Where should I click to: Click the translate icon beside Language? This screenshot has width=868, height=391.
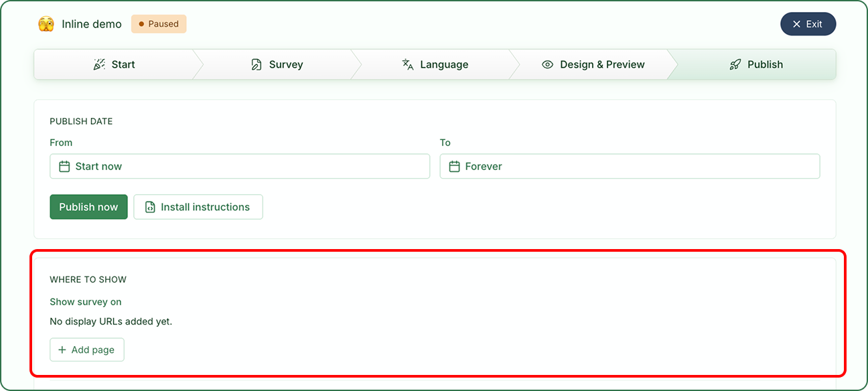coord(408,64)
